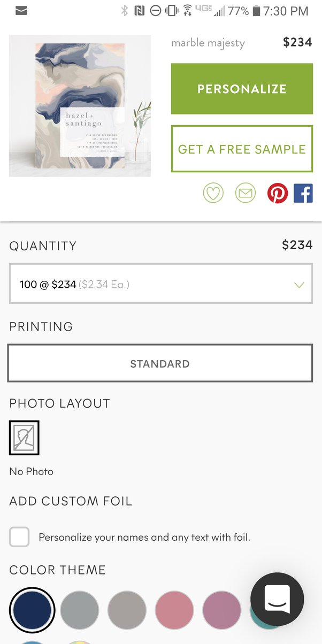Screen dimensions: 322x644
Task: Open the Photo Layout section header
Action: (x=59, y=403)
